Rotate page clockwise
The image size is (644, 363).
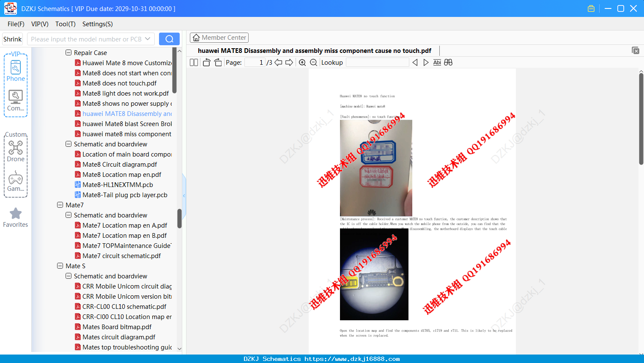(x=218, y=63)
